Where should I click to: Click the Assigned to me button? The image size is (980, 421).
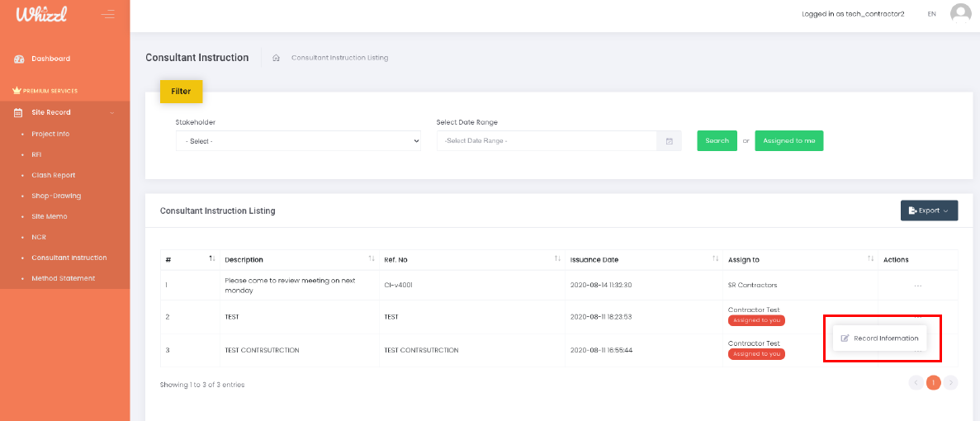[x=788, y=141]
